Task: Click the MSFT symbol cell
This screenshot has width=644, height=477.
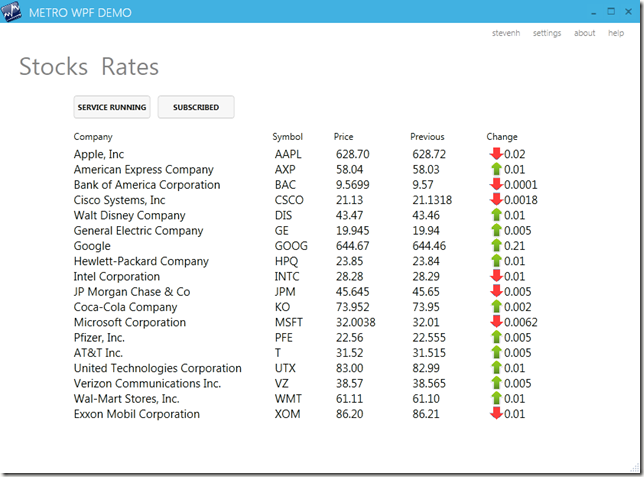Action: (x=289, y=322)
